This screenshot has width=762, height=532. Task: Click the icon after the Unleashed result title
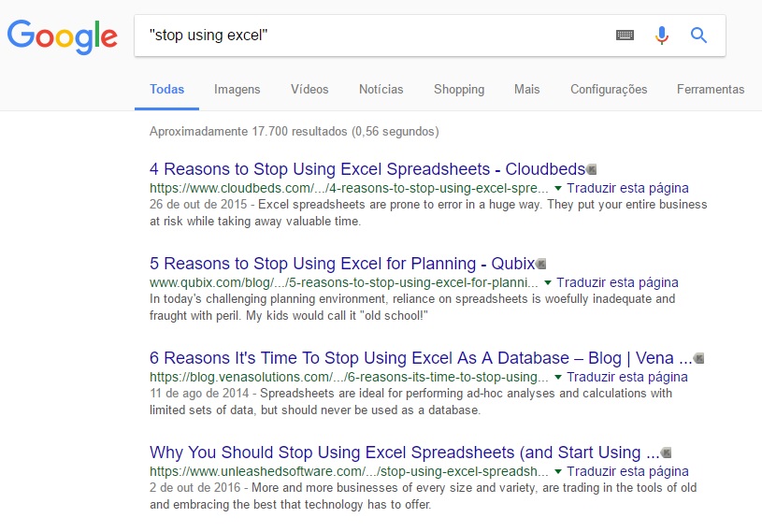[667, 453]
